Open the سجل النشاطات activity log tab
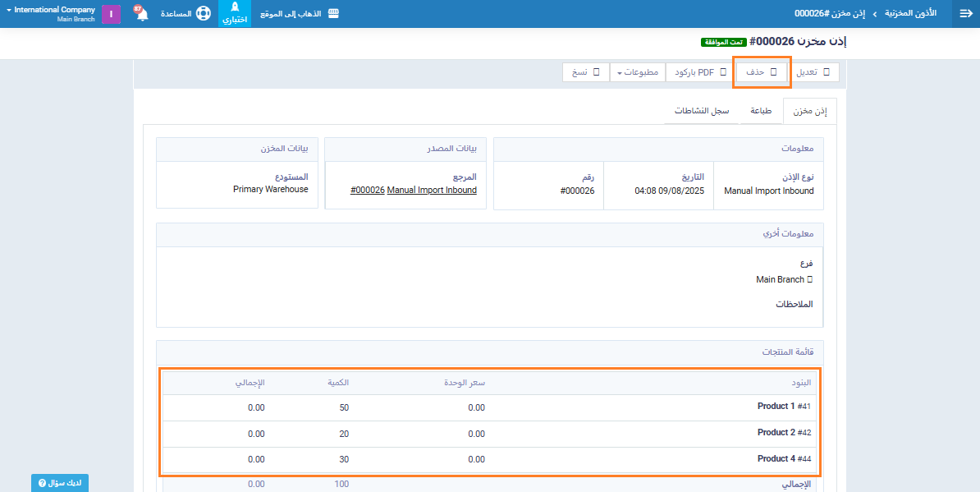980x492 pixels. (702, 111)
